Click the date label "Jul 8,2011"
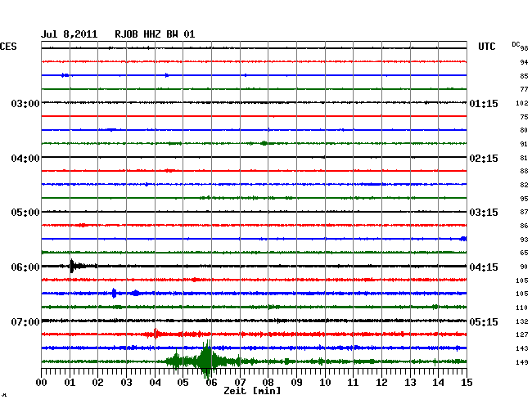This screenshot has width=532, height=404. pos(69,34)
